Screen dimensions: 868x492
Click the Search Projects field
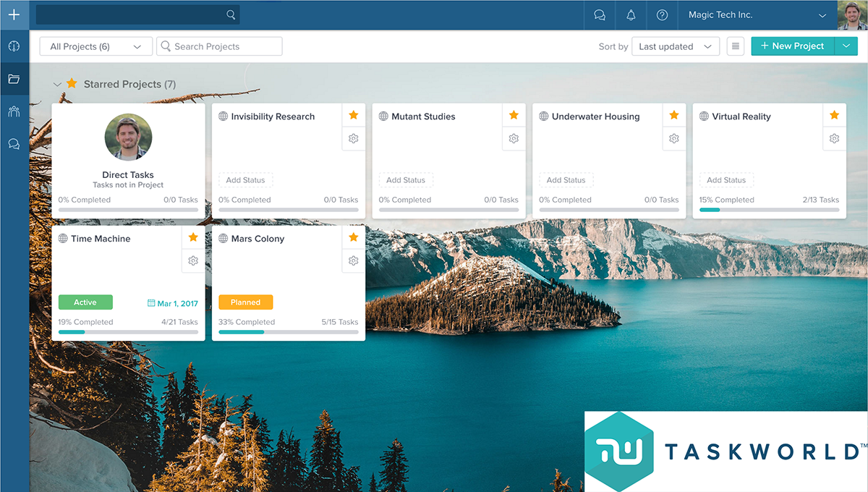219,46
